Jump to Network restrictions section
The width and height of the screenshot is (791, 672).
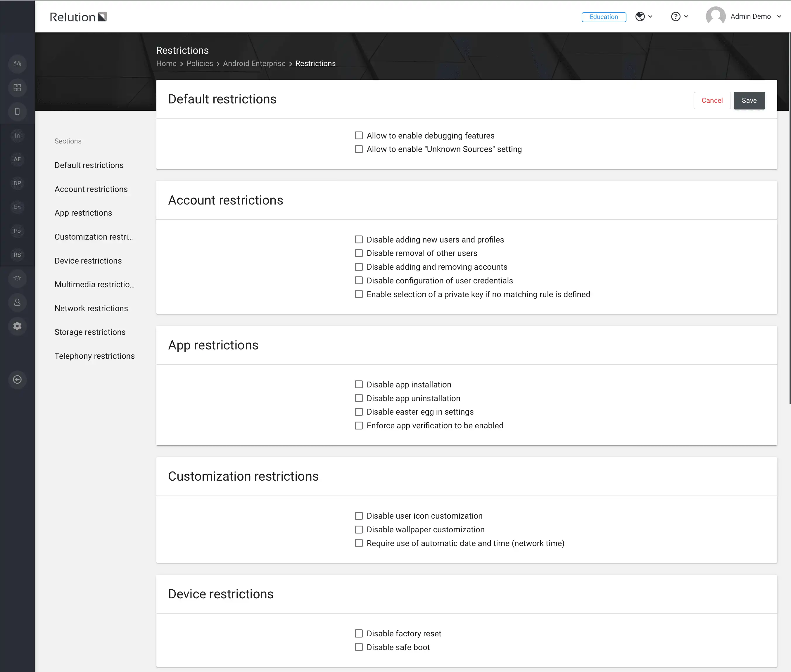point(91,309)
